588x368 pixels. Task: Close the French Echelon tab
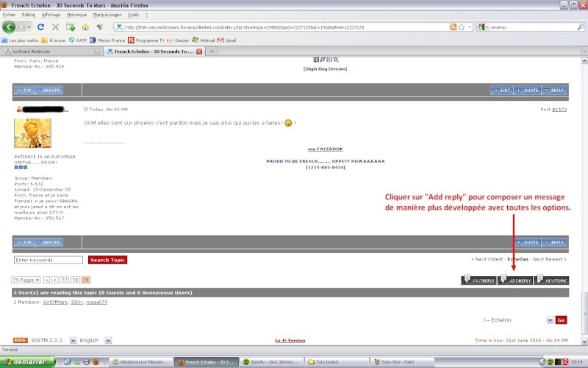[x=199, y=52]
